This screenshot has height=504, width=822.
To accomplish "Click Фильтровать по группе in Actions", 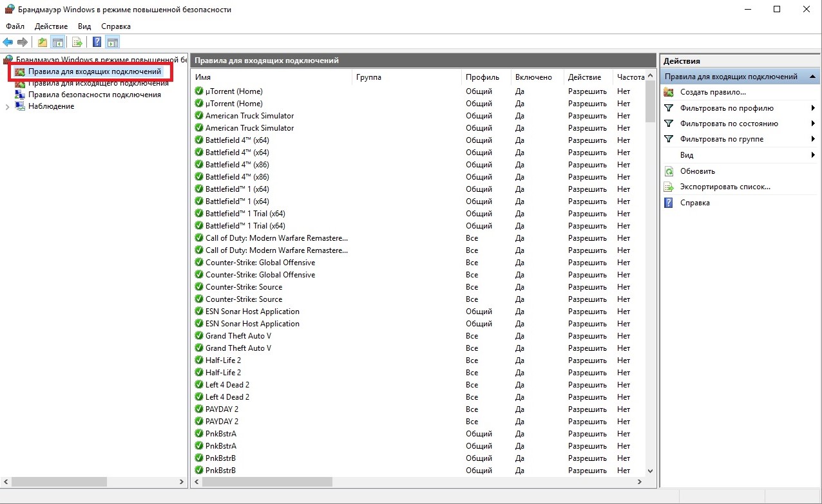I will click(x=722, y=139).
